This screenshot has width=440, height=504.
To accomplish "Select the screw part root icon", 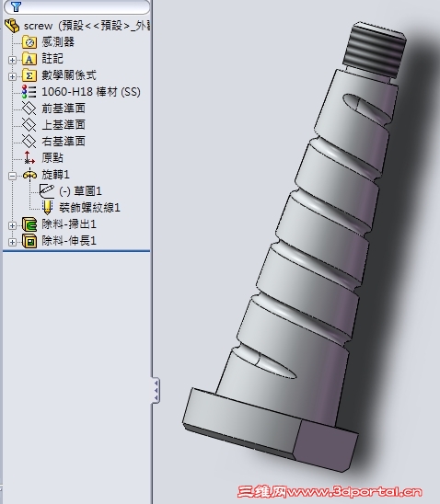I will tap(12, 26).
